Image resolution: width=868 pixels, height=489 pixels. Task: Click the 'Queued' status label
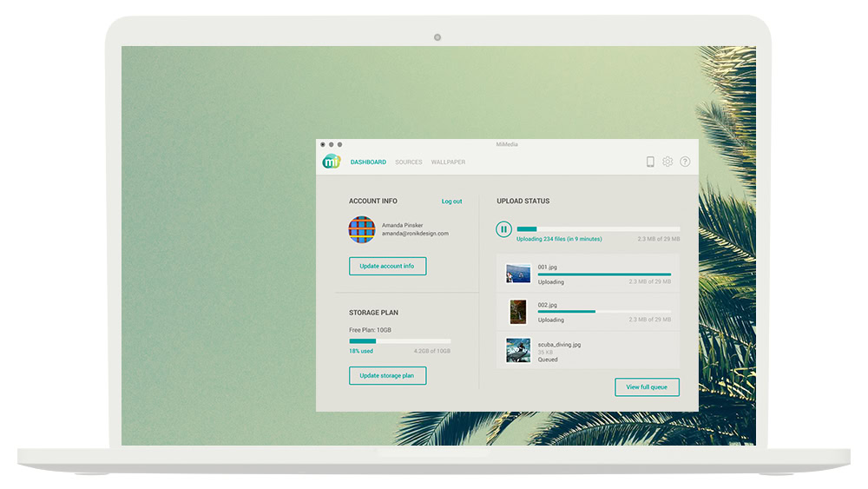click(548, 360)
